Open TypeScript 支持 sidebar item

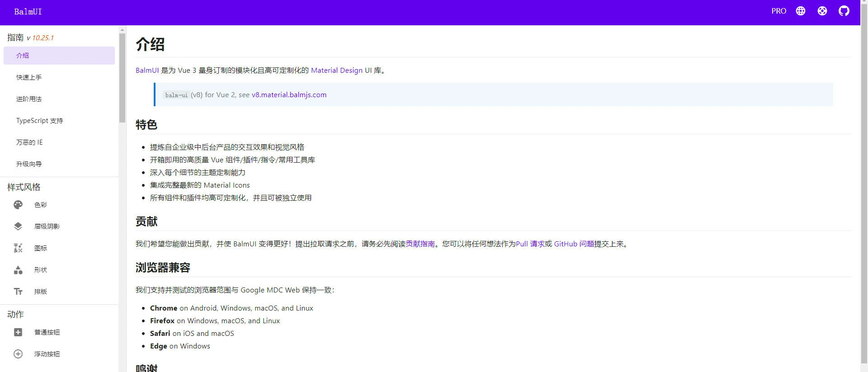[x=39, y=121]
